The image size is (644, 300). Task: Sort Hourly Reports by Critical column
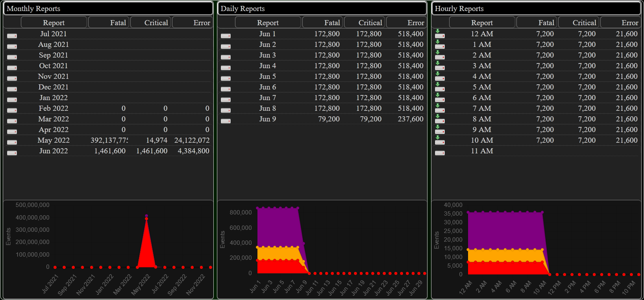click(x=579, y=22)
